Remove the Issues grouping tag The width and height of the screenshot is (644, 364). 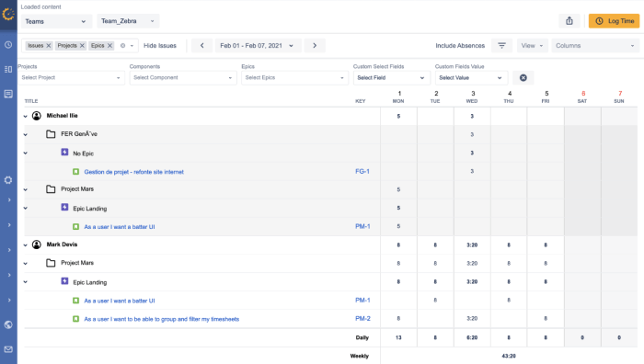(x=49, y=46)
